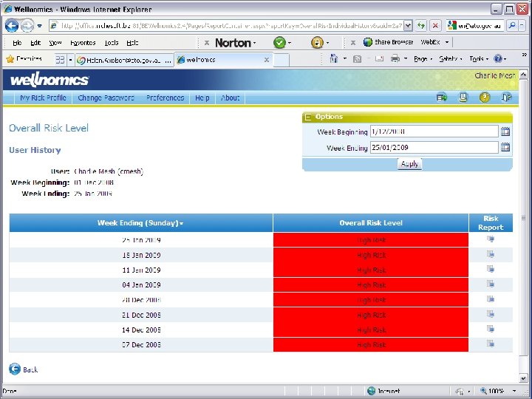The image size is (532, 399).
Task: Open the Edit menu
Action: (35, 43)
